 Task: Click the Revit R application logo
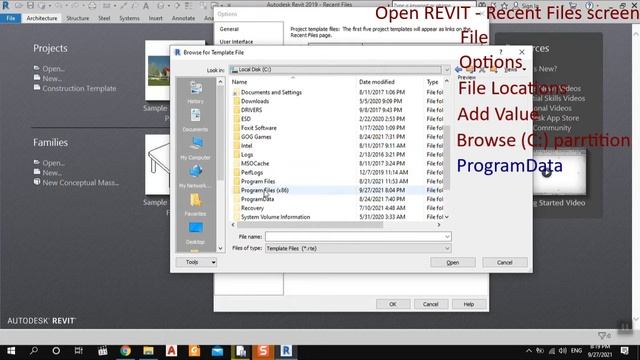click(x=6, y=5)
